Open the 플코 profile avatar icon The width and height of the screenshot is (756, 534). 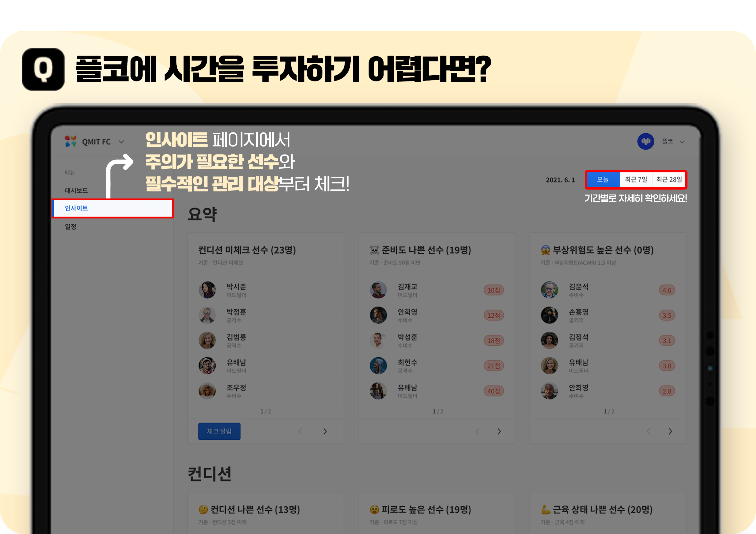tap(645, 141)
